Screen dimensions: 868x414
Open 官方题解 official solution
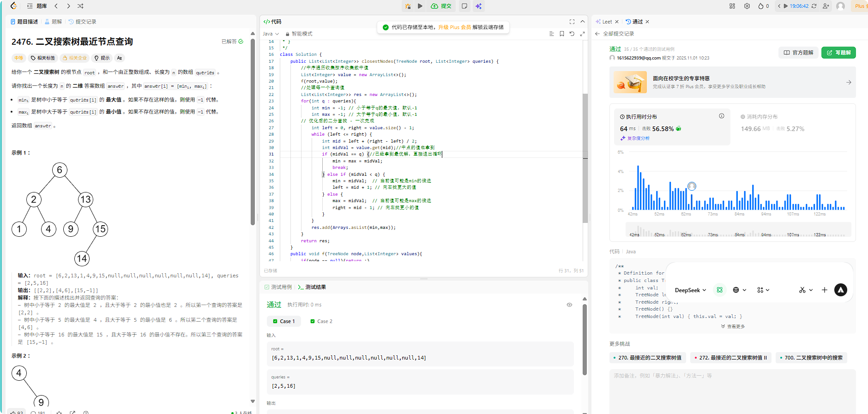tap(798, 53)
